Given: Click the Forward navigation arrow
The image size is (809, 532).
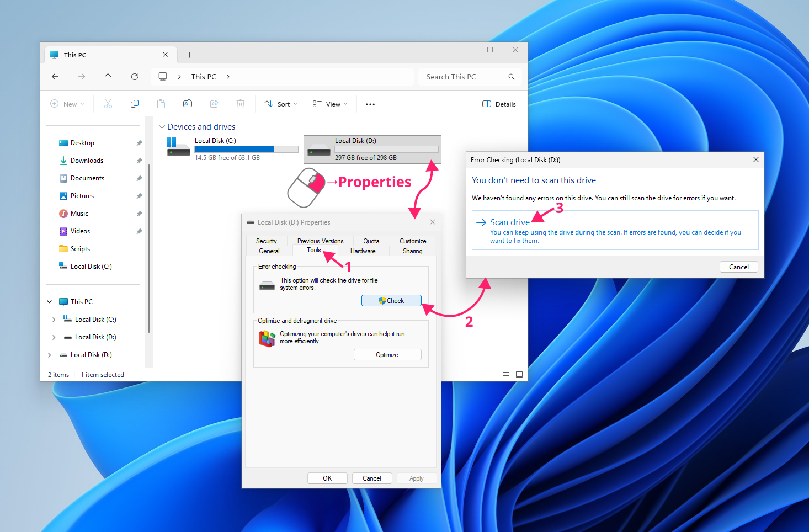Looking at the screenshot, I should (x=82, y=77).
